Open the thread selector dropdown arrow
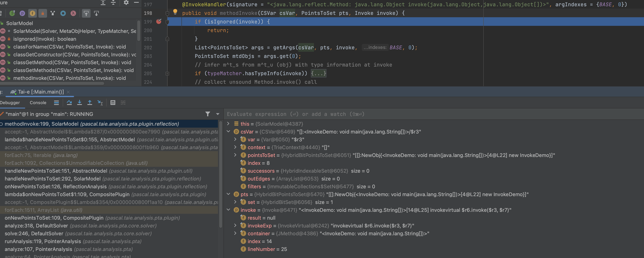This screenshot has height=258, width=644. click(218, 114)
